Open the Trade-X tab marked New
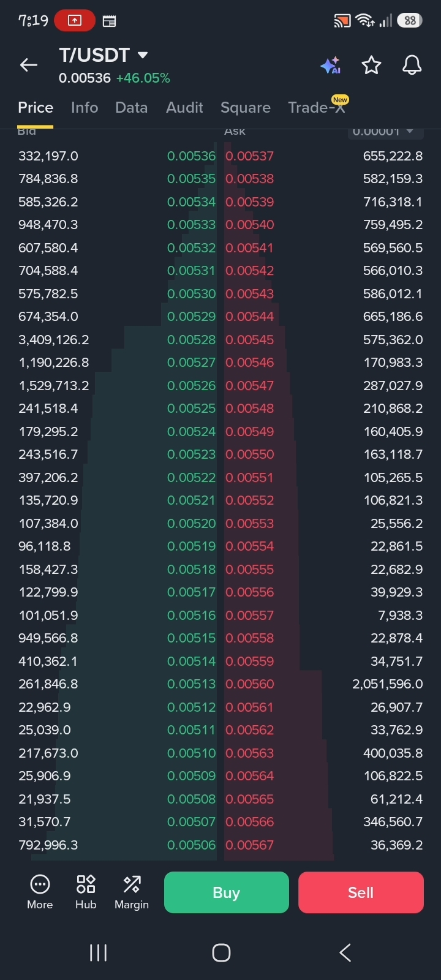The image size is (441, 980). point(317,107)
